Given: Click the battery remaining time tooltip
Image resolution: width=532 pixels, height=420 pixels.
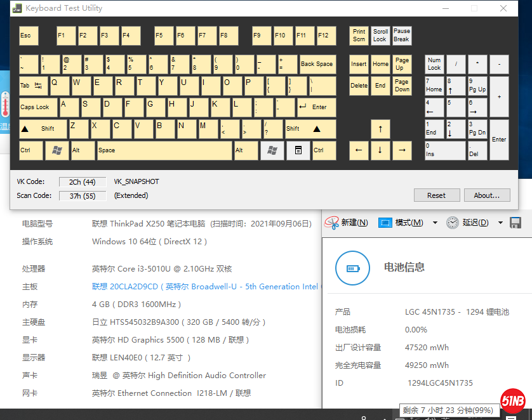Looking at the screenshot, I should 449,410.
